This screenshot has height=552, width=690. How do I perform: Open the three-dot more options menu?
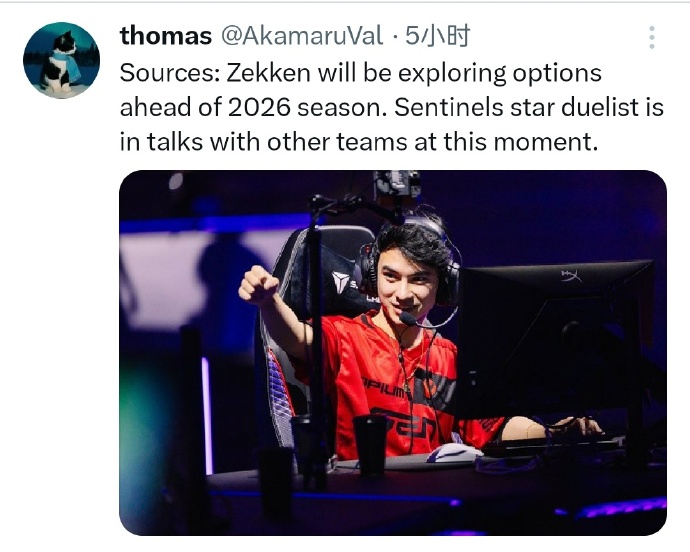click(651, 38)
